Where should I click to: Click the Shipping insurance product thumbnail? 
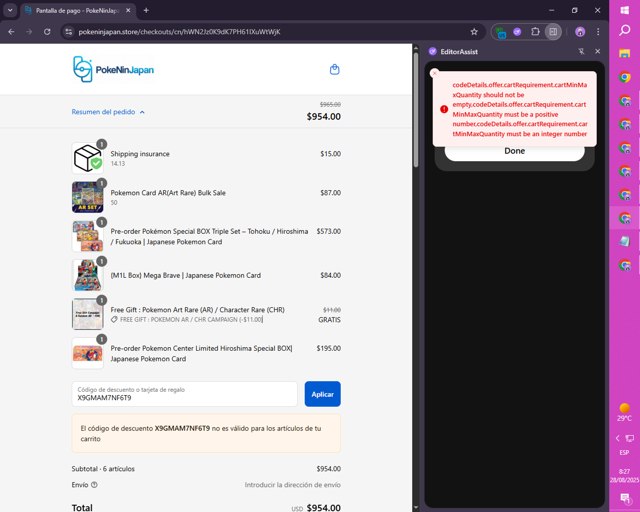87,158
